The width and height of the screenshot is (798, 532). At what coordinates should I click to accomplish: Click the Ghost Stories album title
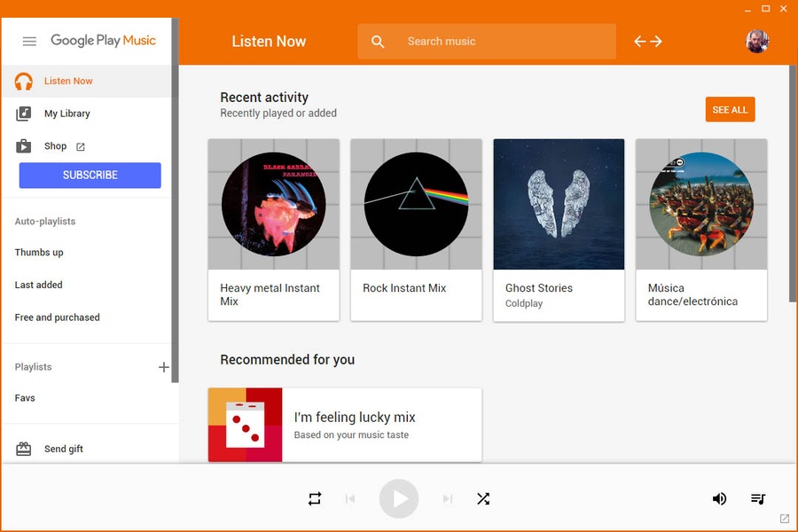[538, 288]
